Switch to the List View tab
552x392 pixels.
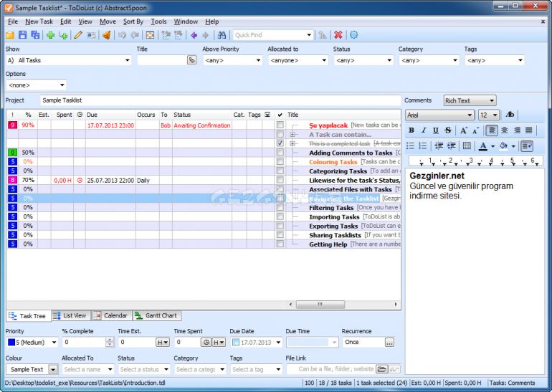point(70,315)
